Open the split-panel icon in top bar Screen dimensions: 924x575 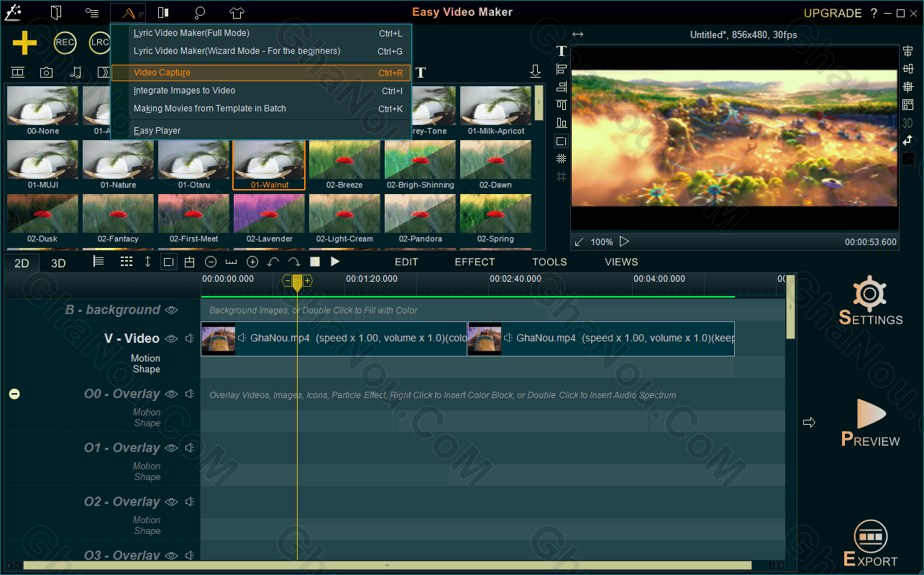(x=164, y=12)
